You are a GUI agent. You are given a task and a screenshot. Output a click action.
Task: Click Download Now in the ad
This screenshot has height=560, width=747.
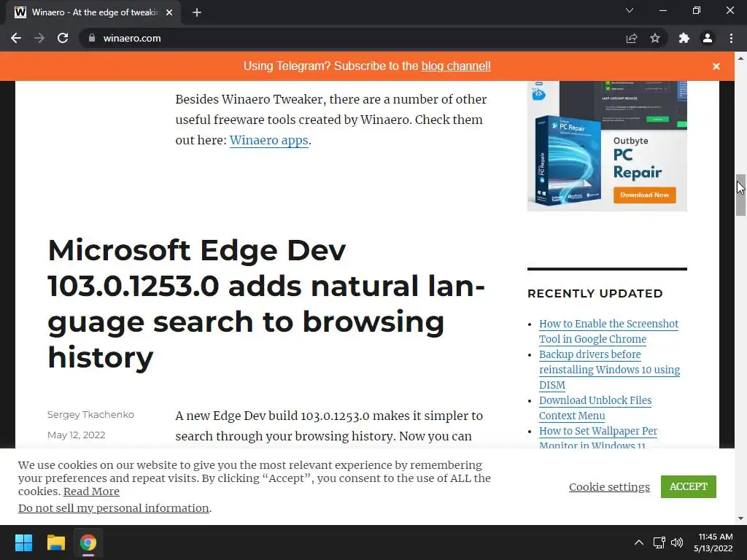pyautogui.click(x=645, y=195)
